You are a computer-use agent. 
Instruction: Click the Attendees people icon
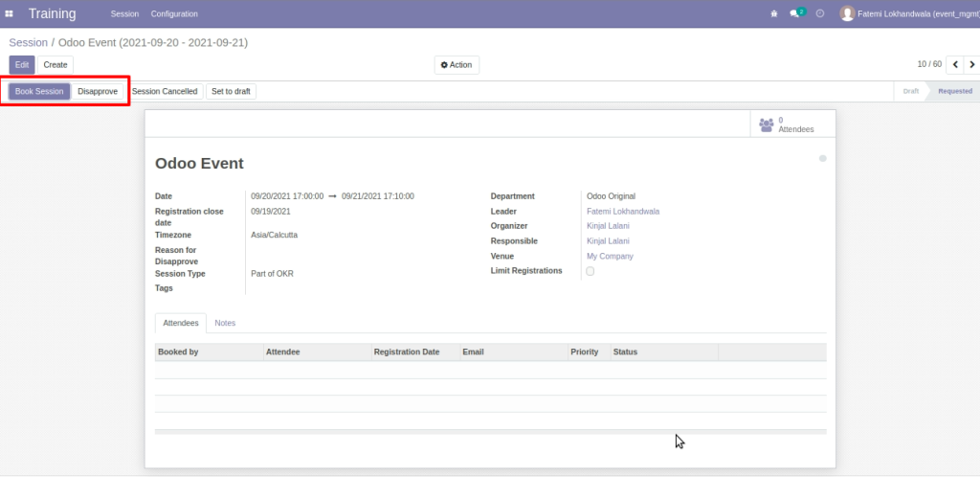click(x=767, y=125)
